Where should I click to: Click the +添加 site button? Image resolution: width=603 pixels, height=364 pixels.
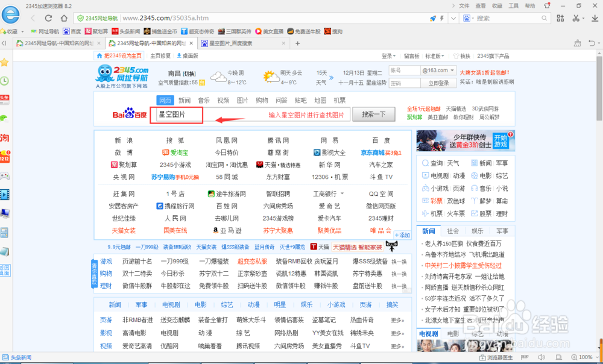pyautogui.click(x=403, y=235)
